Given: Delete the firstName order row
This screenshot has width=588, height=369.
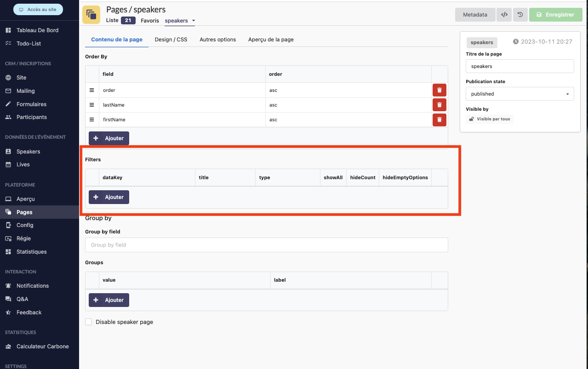Looking at the screenshot, I should pyautogui.click(x=439, y=119).
